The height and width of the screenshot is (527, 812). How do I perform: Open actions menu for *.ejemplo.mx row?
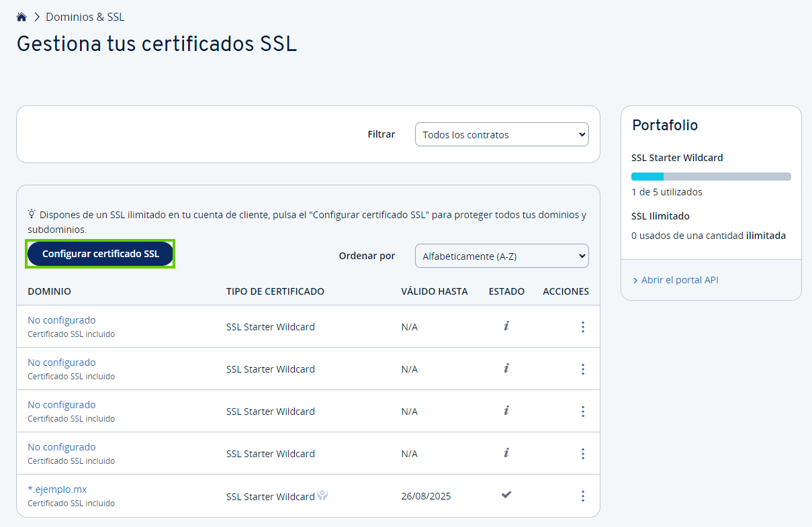click(x=582, y=496)
